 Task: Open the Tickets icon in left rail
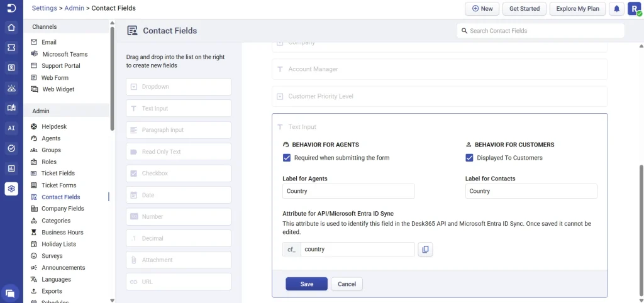tap(11, 48)
